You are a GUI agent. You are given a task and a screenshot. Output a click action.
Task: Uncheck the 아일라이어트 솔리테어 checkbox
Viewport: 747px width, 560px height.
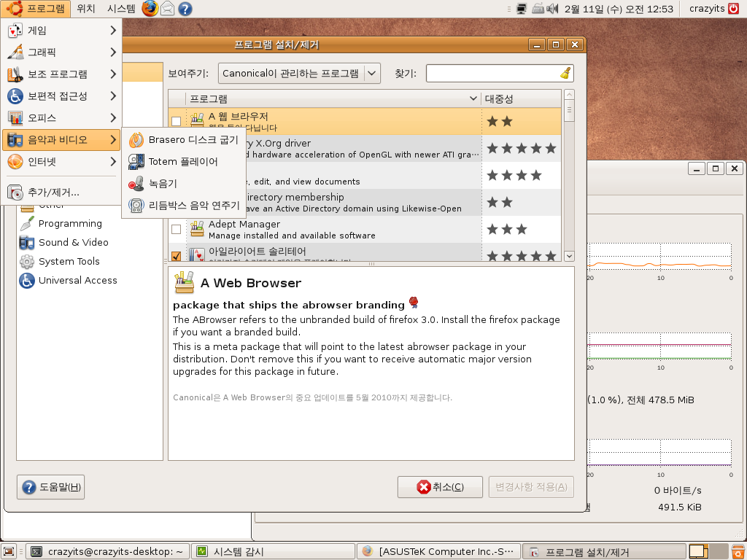pyautogui.click(x=177, y=256)
